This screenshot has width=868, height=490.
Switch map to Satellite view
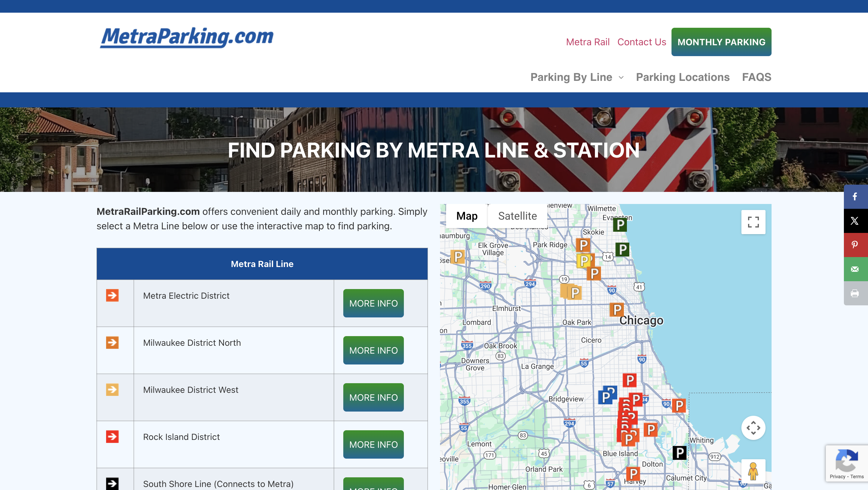coord(517,216)
